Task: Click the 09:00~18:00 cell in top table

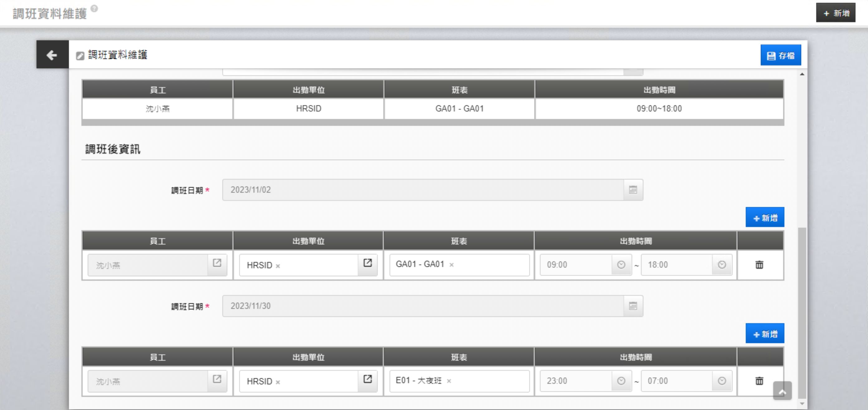Action: (659, 109)
